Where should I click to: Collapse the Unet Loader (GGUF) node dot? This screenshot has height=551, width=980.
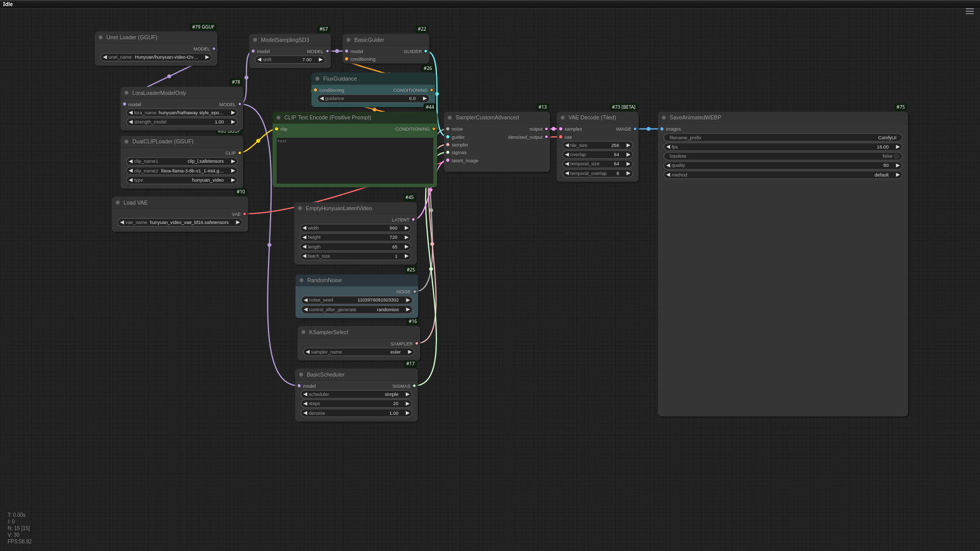pyautogui.click(x=101, y=37)
